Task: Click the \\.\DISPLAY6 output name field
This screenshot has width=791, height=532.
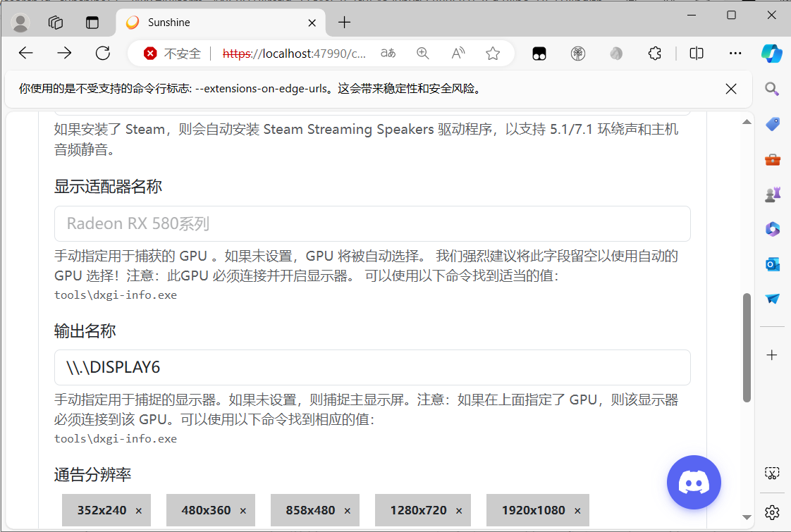Action: tap(372, 367)
